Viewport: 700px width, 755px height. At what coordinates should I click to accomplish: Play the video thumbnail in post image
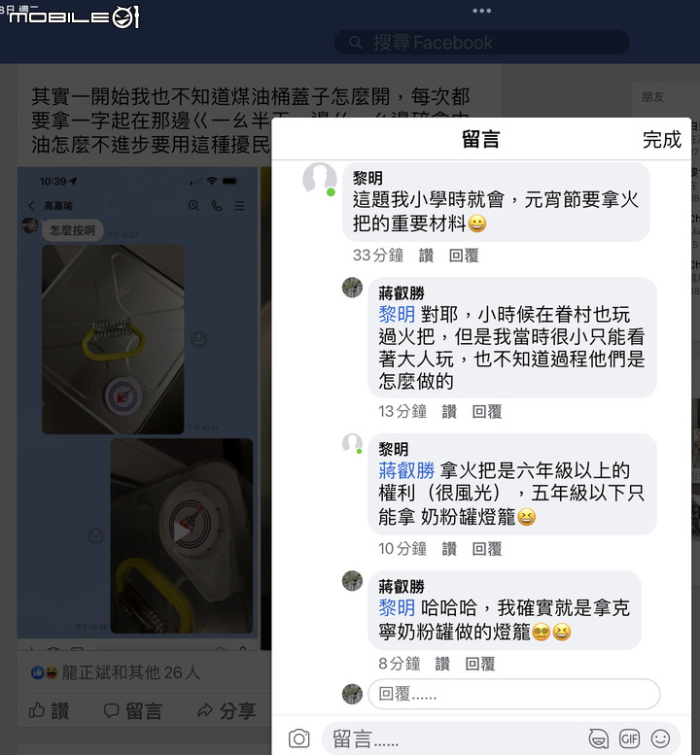click(x=182, y=532)
